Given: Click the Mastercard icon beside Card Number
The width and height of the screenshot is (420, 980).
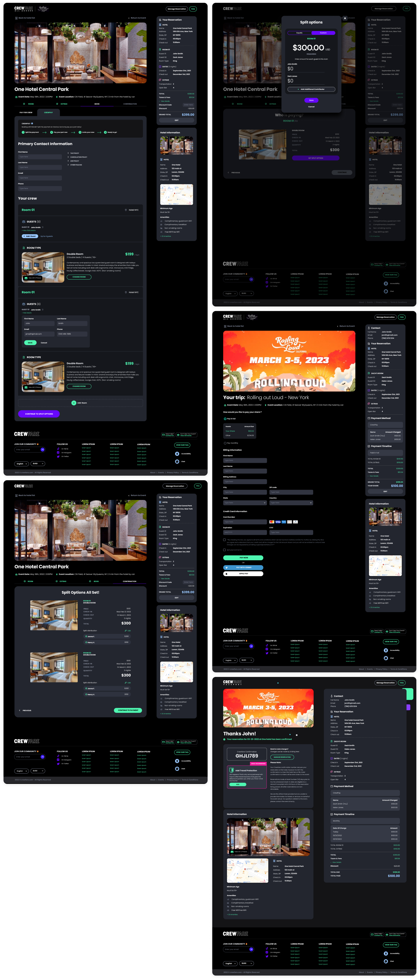Looking at the screenshot, I should point(271,522).
